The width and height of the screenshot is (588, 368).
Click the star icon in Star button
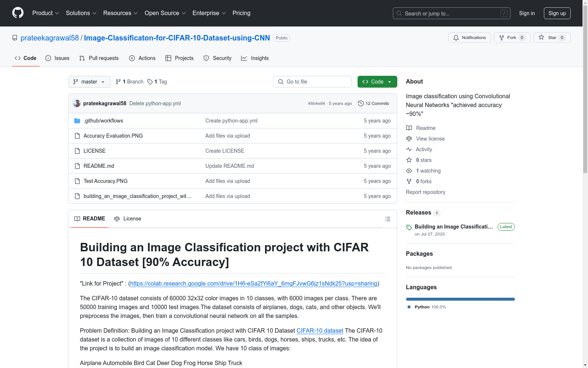541,37
